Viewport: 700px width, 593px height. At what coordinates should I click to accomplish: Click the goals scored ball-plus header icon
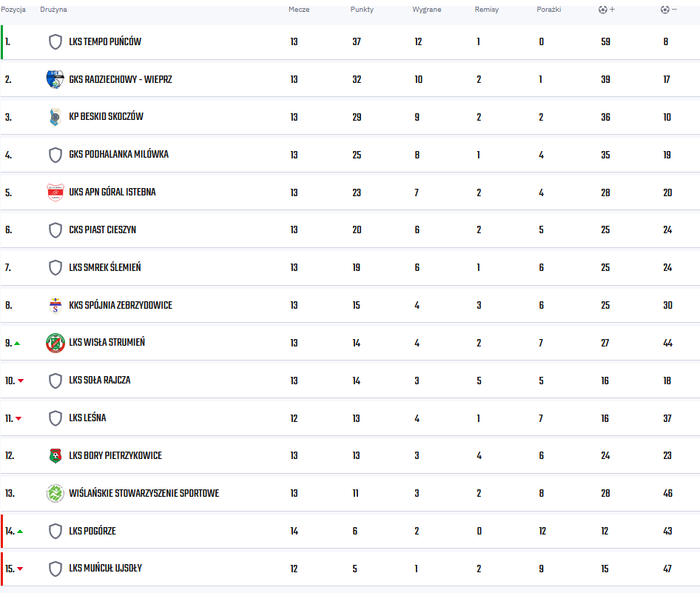[x=606, y=10]
